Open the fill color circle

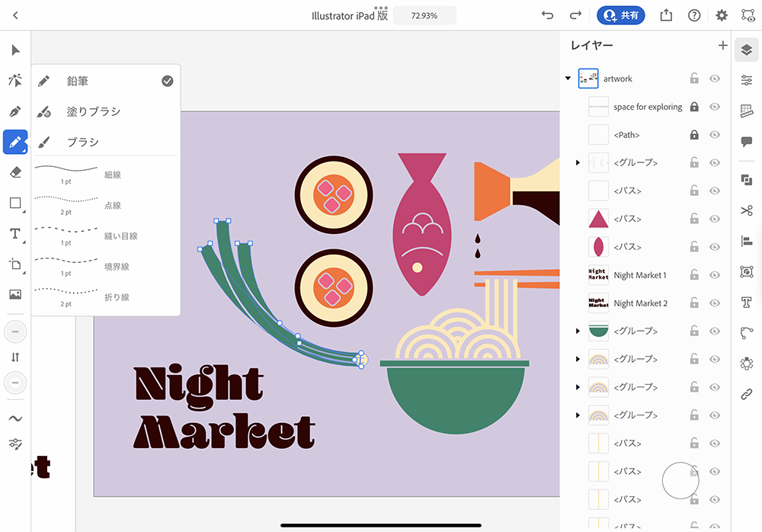(15, 332)
